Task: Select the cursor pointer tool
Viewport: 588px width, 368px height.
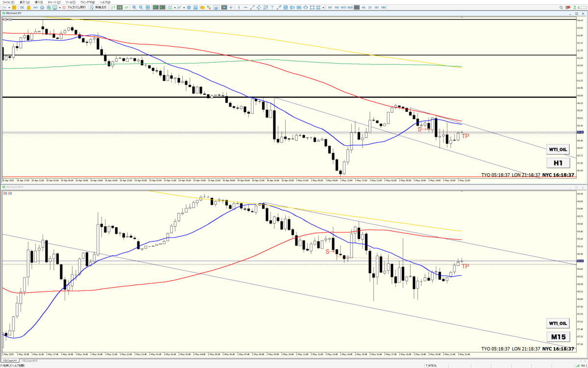Action: (224, 7)
